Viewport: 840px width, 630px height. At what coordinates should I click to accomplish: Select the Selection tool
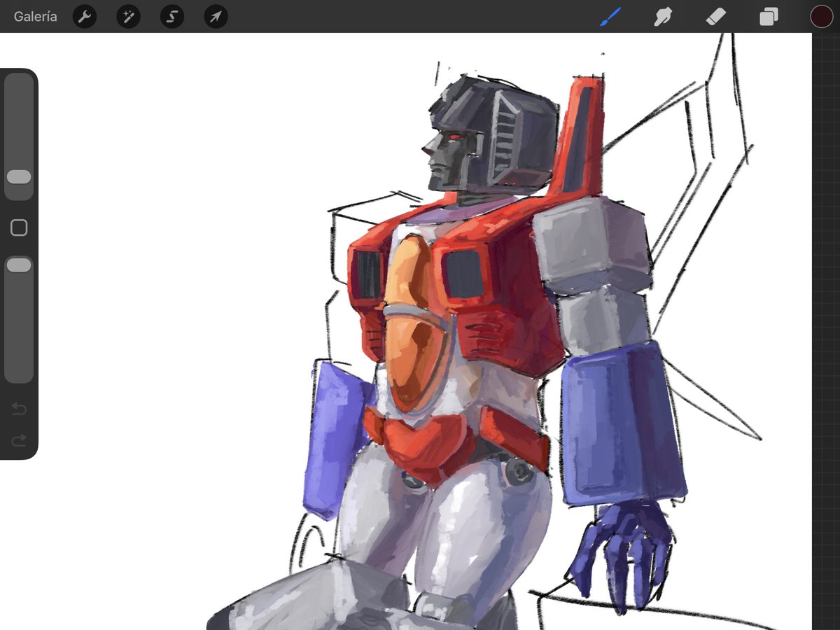171,16
